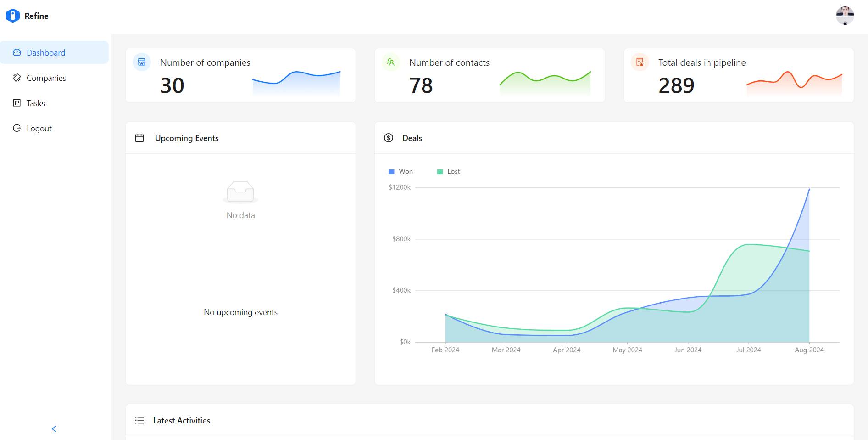This screenshot has height=440, width=868.
Task: Go to the Companies page
Action: point(54,78)
